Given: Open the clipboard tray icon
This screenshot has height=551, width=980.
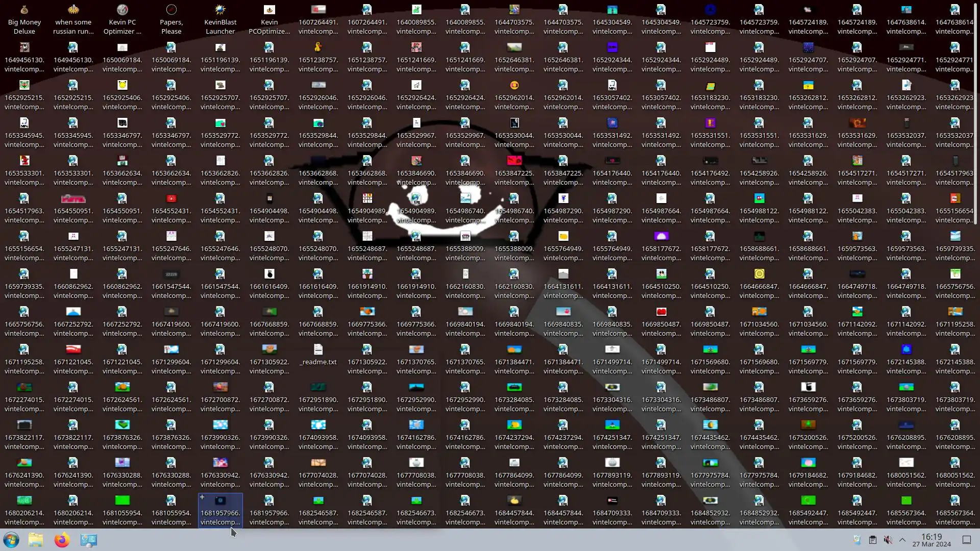Looking at the screenshot, I should (872, 540).
